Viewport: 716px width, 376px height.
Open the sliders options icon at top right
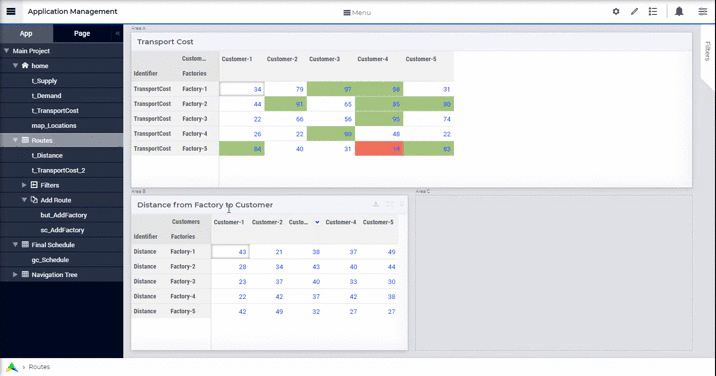pyautogui.click(x=702, y=11)
